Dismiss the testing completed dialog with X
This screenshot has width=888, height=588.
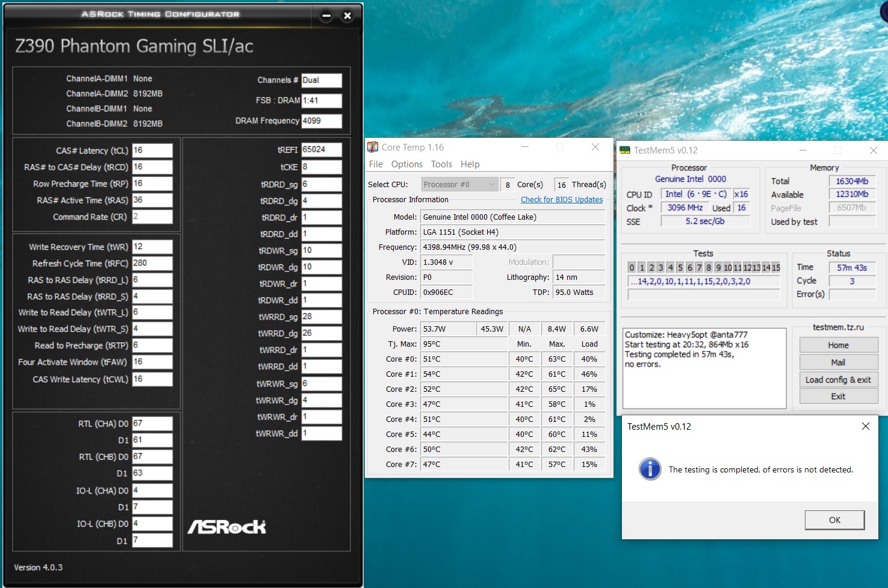[865, 426]
